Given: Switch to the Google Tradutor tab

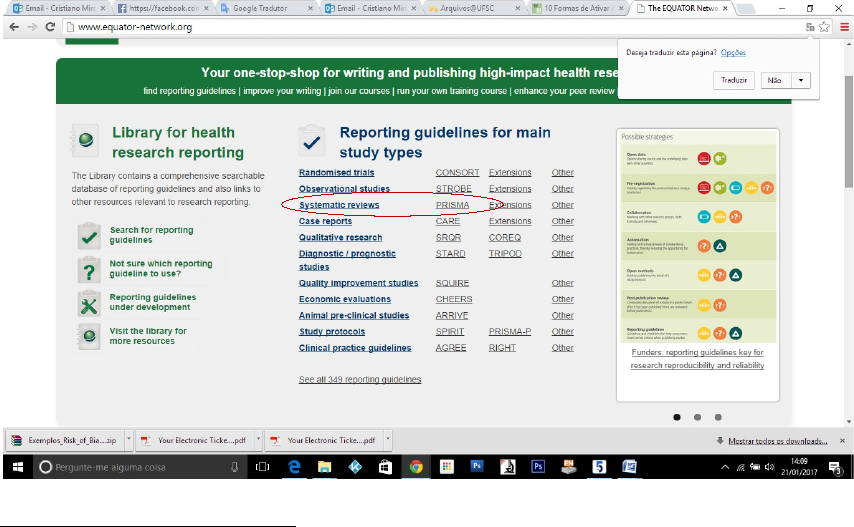Looking at the screenshot, I should (265, 8).
